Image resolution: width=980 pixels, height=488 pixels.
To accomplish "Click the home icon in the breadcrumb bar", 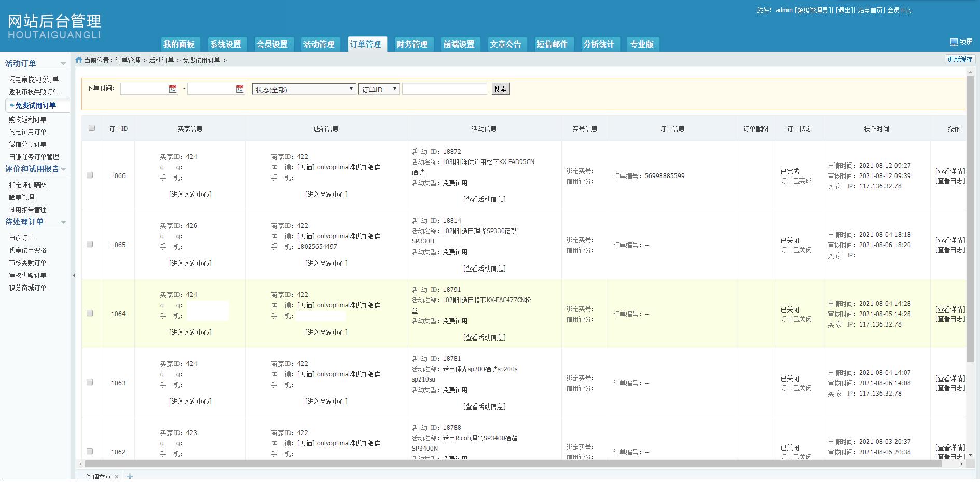I will pos(79,60).
